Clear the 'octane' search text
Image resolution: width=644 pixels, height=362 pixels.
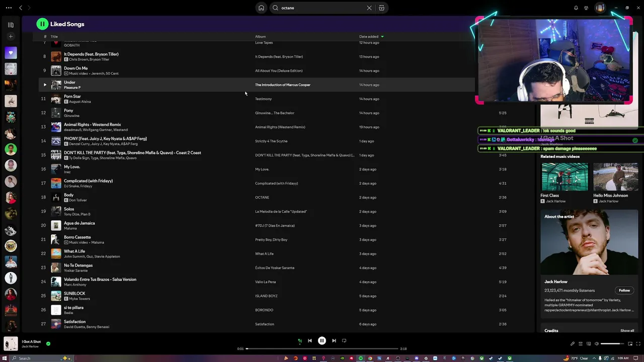click(x=369, y=8)
